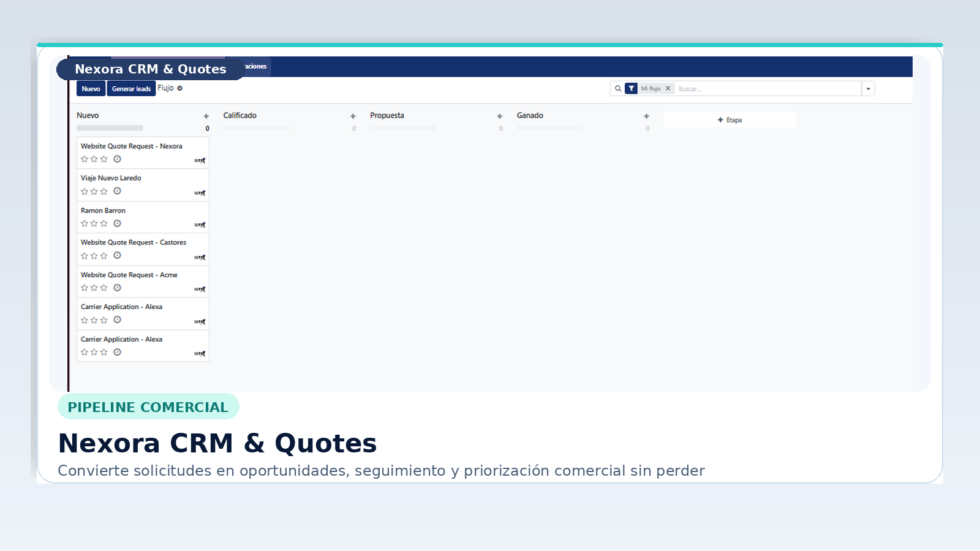
Task: Click the Nuevo column progress bar
Action: pos(110,129)
